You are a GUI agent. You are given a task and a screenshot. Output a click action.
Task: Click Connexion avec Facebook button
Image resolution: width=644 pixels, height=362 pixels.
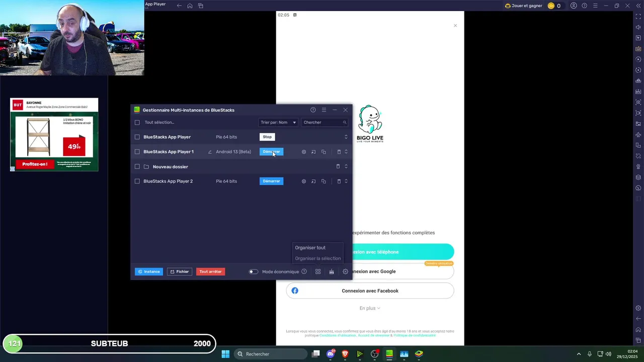click(370, 291)
